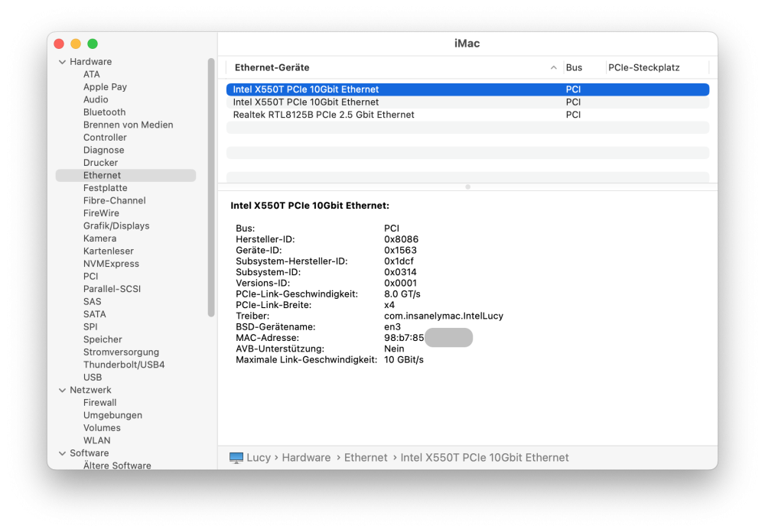Select the ATA sidebar item
Image resolution: width=765 pixels, height=532 pixels.
click(91, 74)
